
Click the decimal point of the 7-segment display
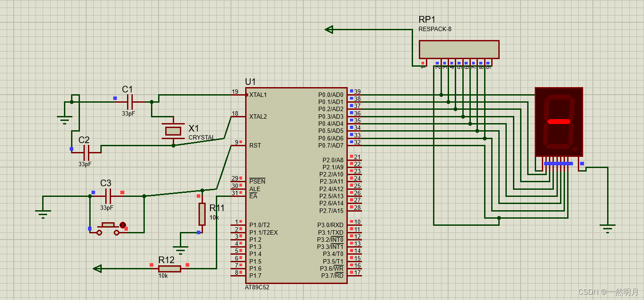575,149
